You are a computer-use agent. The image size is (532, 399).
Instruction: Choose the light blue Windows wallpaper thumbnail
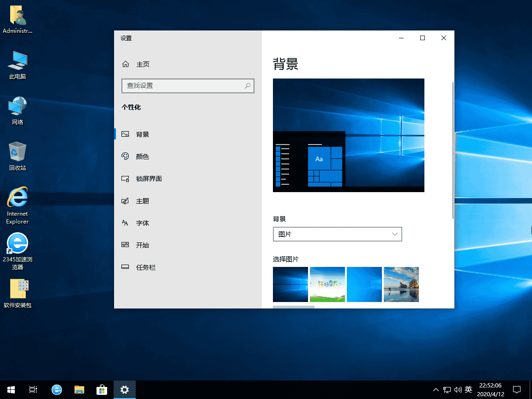click(x=364, y=284)
